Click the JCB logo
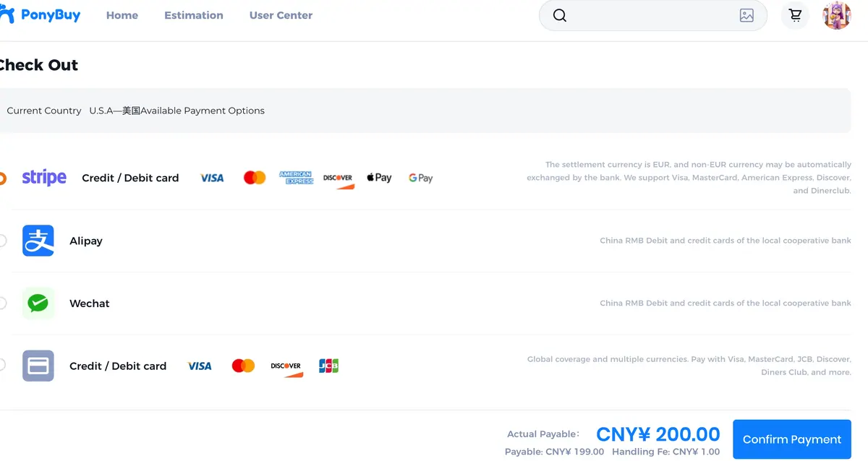 (329, 366)
